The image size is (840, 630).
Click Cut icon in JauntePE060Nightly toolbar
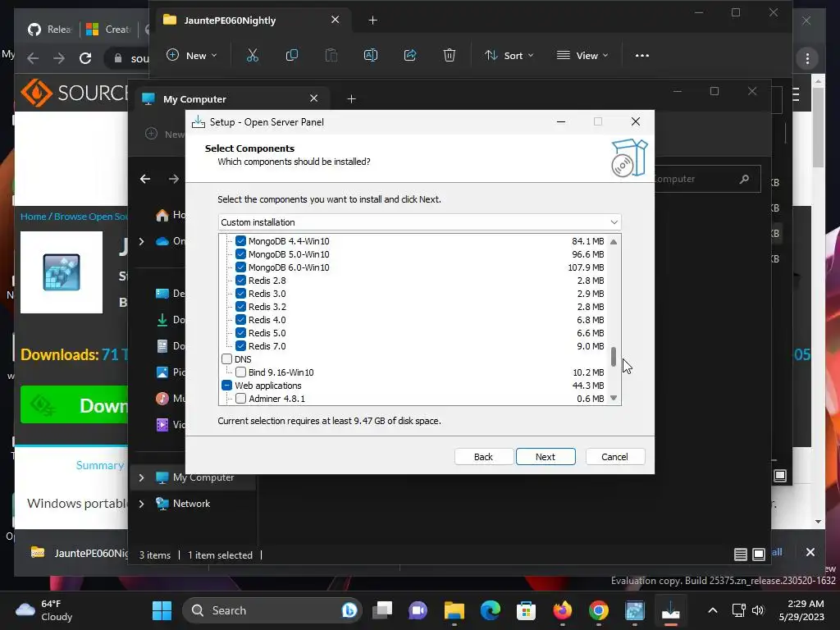point(253,55)
